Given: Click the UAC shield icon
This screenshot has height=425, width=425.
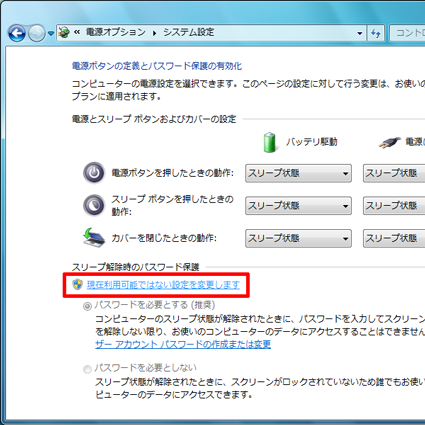Looking at the screenshot, I should [77, 284].
